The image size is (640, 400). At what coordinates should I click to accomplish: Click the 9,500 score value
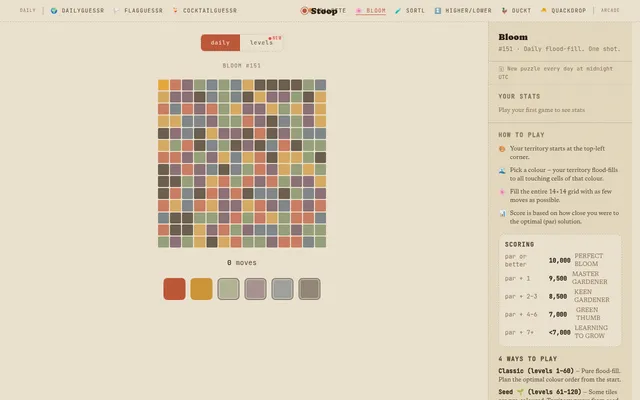point(558,278)
